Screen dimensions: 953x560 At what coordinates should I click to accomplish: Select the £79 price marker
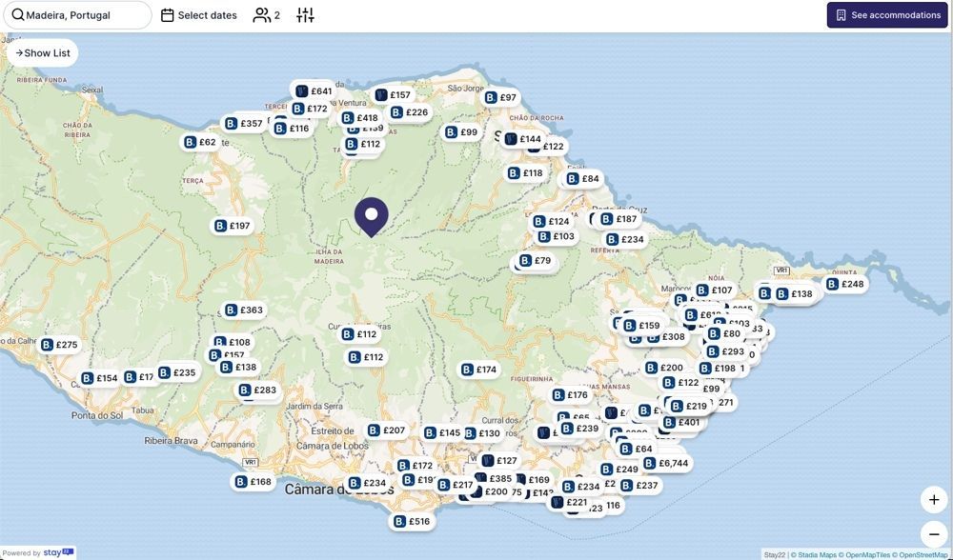coord(536,261)
